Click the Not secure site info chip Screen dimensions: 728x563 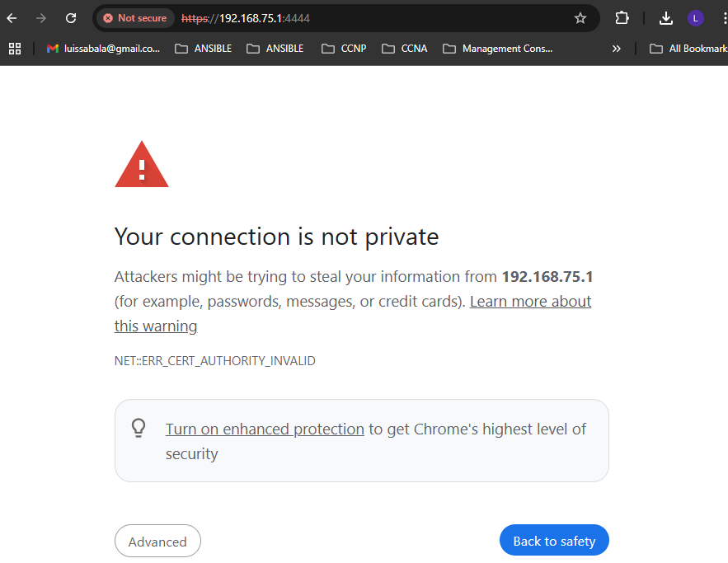tap(135, 18)
